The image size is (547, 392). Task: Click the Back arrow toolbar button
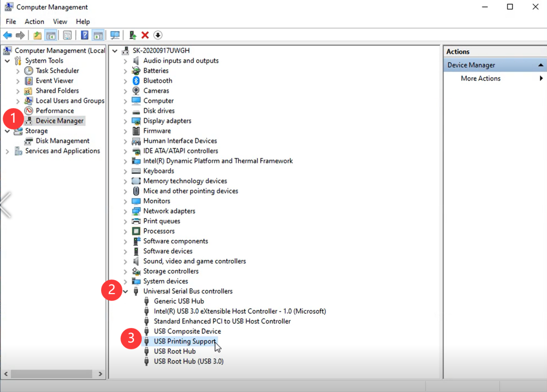click(7, 35)
